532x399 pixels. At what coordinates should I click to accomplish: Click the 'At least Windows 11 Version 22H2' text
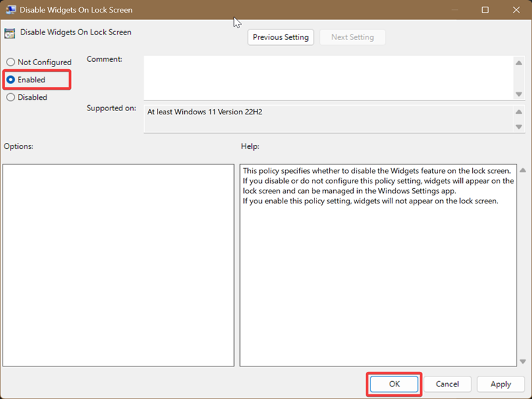tap(205, 112)
